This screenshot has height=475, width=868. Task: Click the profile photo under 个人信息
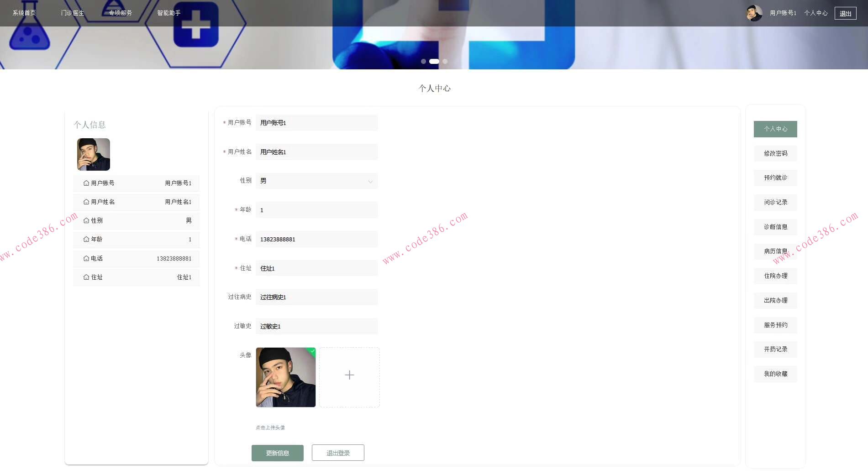click(x=93, y=155)
